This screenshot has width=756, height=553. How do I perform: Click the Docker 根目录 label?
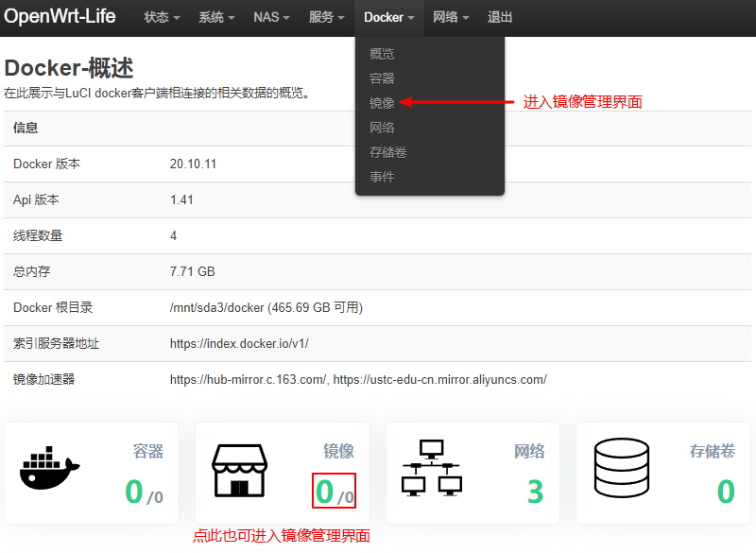[53, 307]
